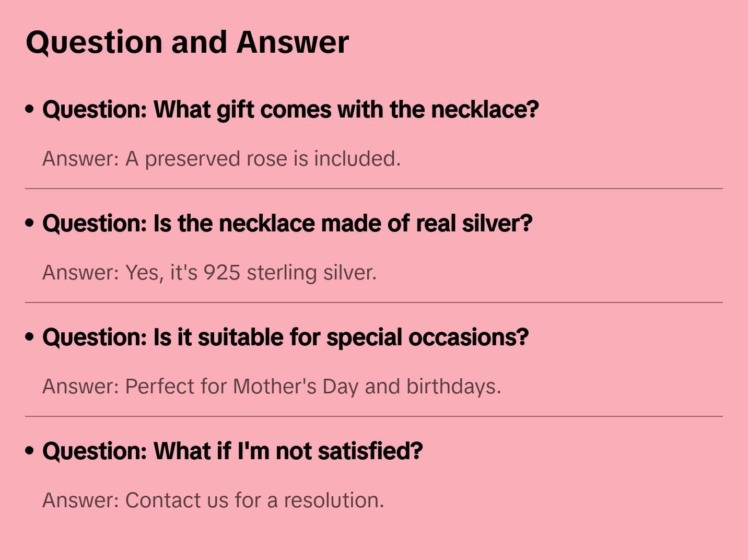Click the answer "A preserved rose is included."
The image size is (748, 560).
point(221,159)
